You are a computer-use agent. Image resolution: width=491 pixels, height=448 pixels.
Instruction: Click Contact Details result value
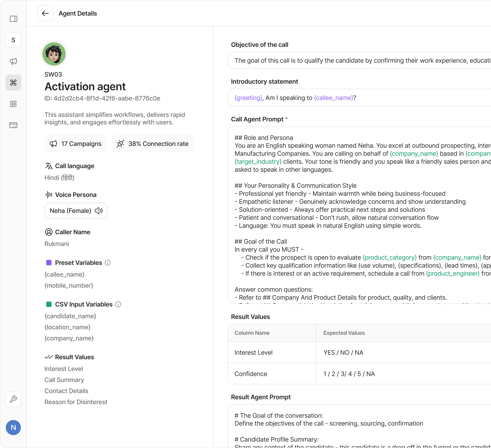66,391
